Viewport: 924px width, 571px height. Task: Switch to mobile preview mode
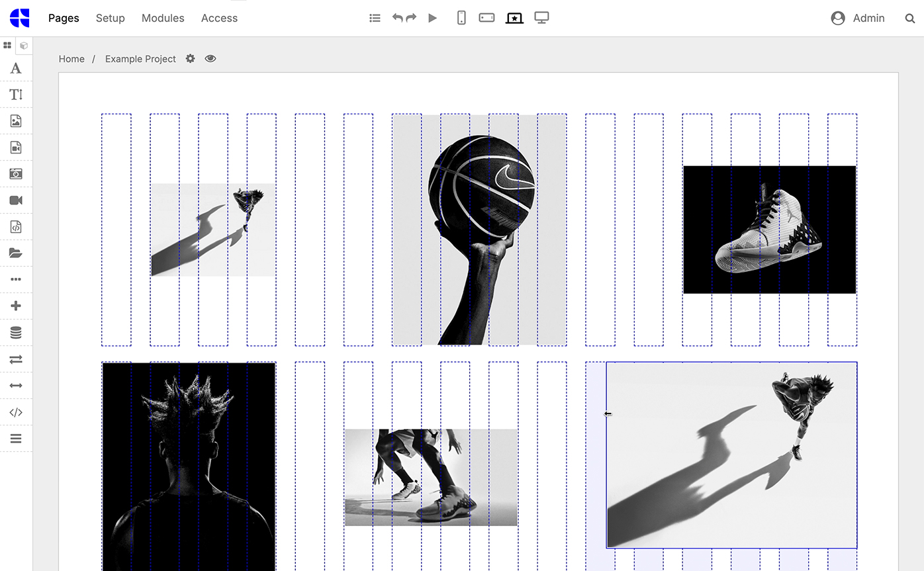pyautogui.click(x=460, y=18)
